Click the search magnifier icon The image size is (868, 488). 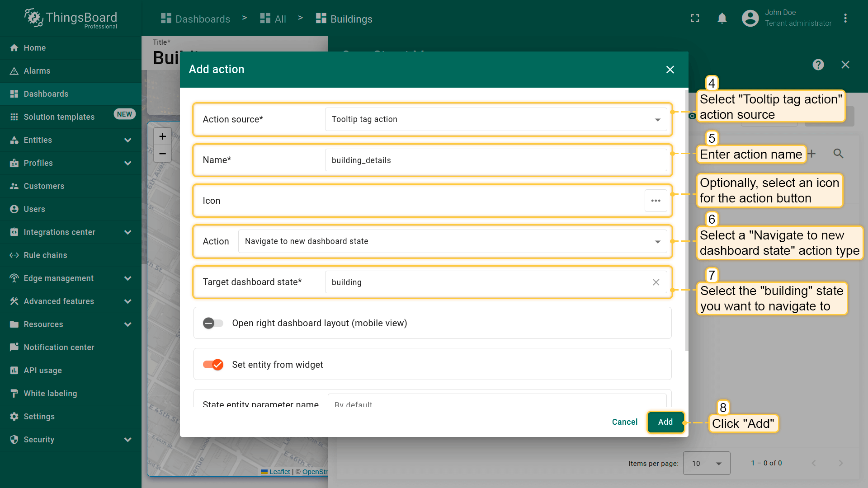(x=838, y=154)
